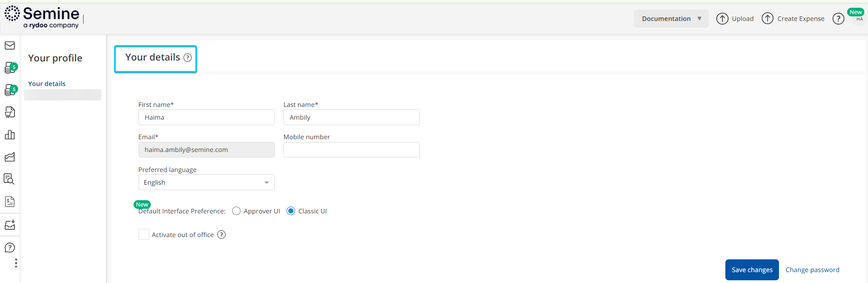Select the Approver UI radio button
The image size is (868, 283).
[x=236, y=211]
